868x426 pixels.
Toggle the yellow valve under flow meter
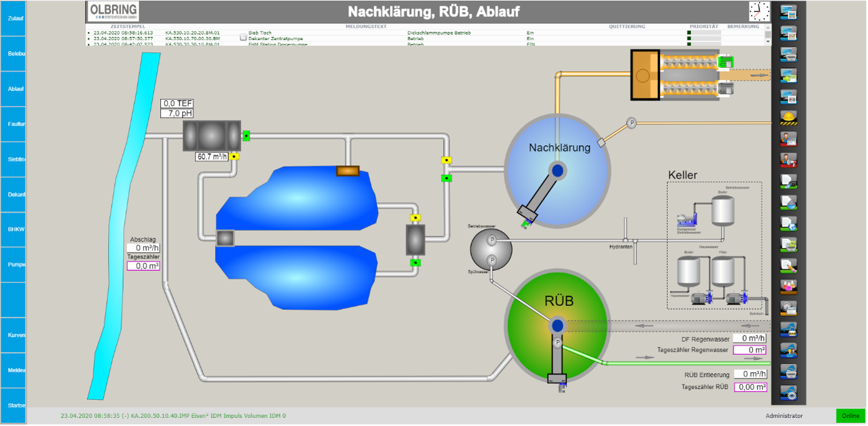233,156
